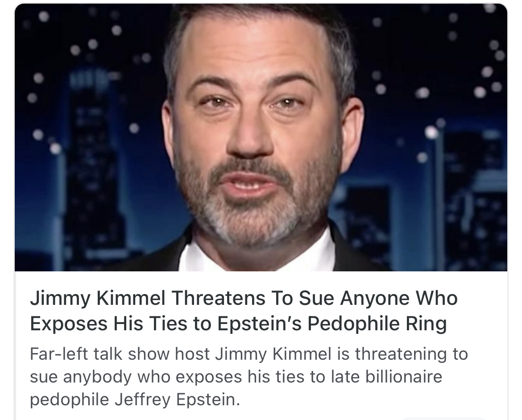Click the 'pedophile Jeffrey Epstein.' description line
The image size is (522, 420).
pos(135,399)
